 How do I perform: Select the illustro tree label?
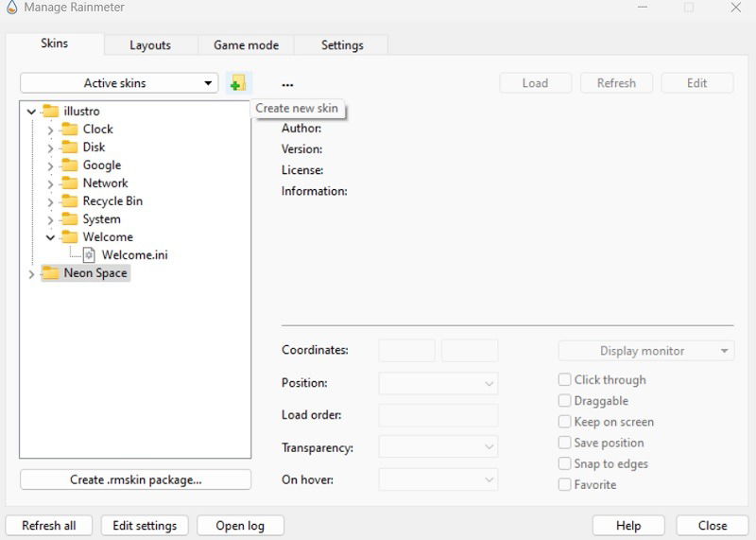click(x=81, y=111)
